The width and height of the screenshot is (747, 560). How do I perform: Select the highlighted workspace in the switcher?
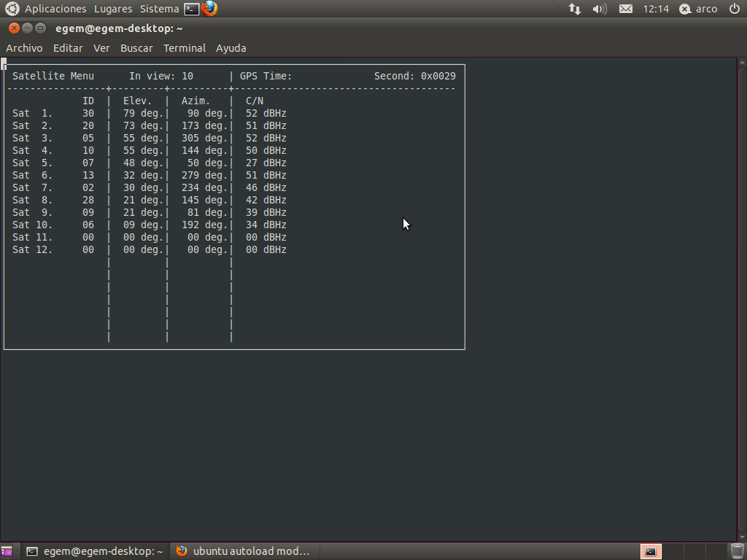tap(651, 551)
